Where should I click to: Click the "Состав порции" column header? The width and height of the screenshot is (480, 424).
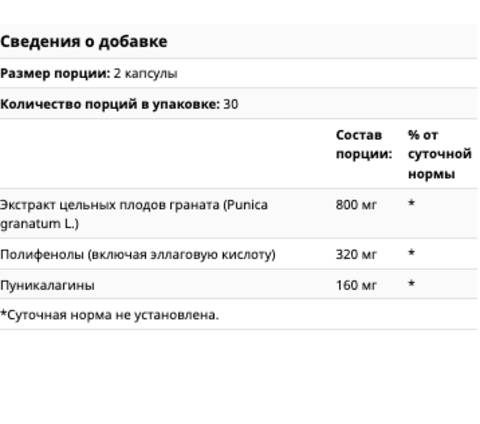click(x=364, y=144)
